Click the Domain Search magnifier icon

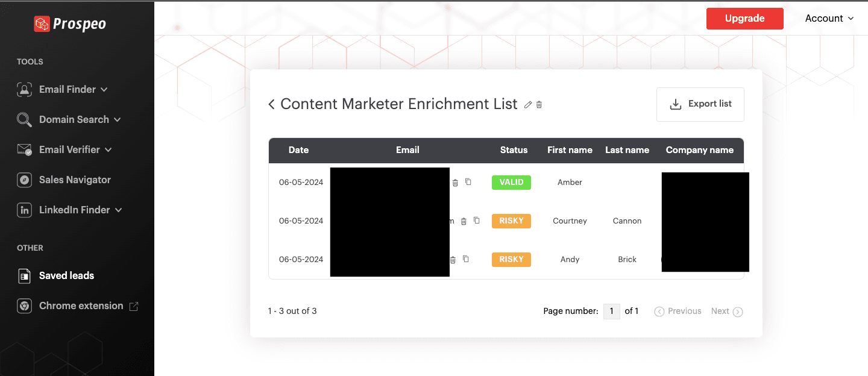coord(24,119)
